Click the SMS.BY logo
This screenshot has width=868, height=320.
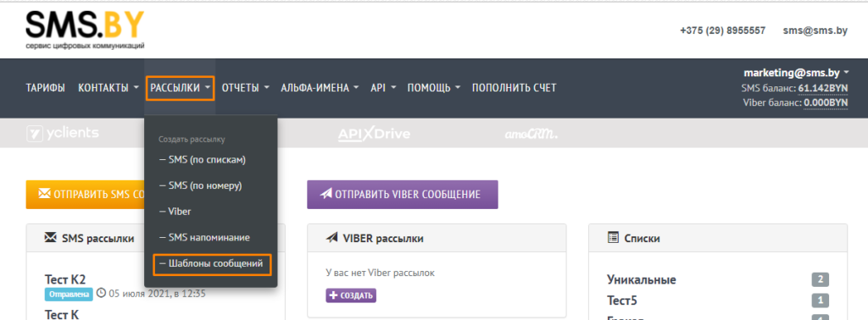point(86,30)
